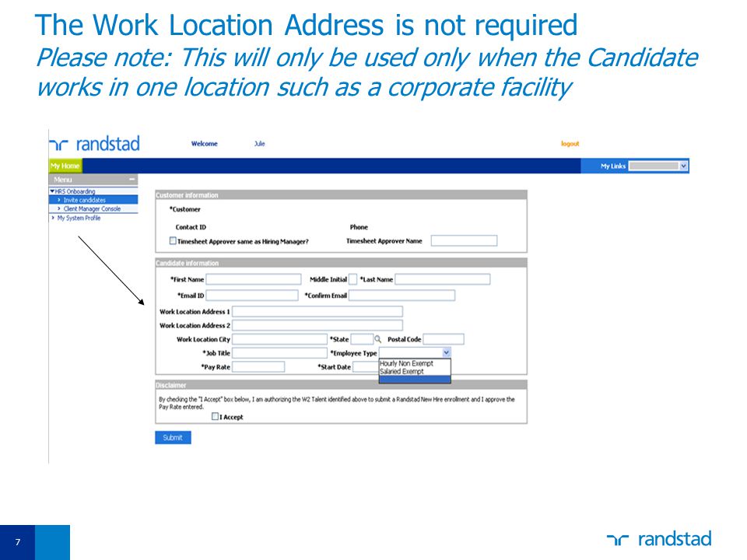Focus the Confirm Email field

pos(402,296)
